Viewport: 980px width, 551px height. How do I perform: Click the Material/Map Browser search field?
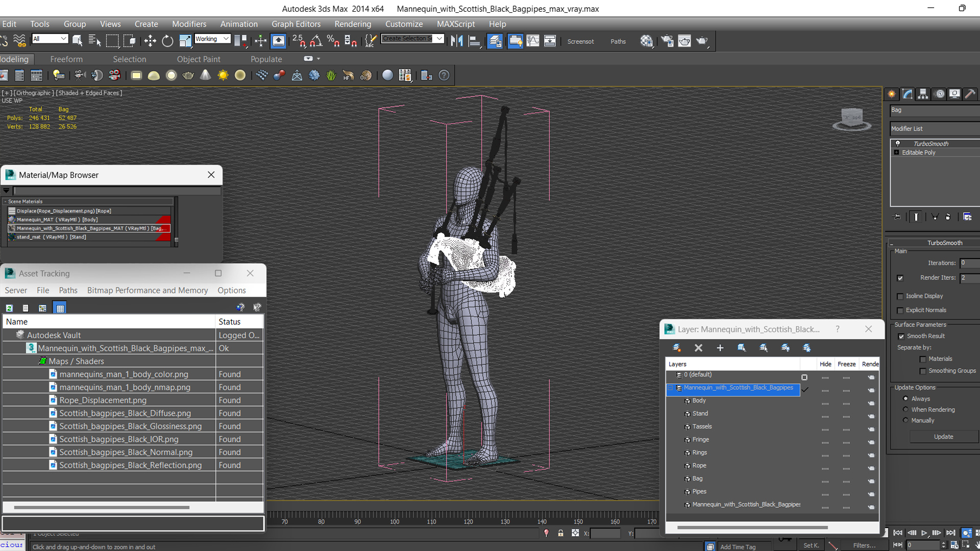pyautogui.click(x=117, y=190)
